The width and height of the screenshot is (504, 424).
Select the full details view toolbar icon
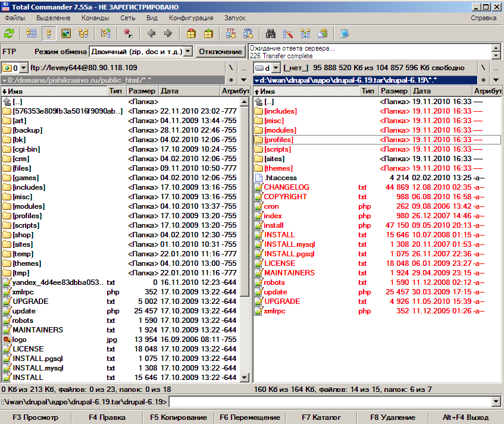49,33
